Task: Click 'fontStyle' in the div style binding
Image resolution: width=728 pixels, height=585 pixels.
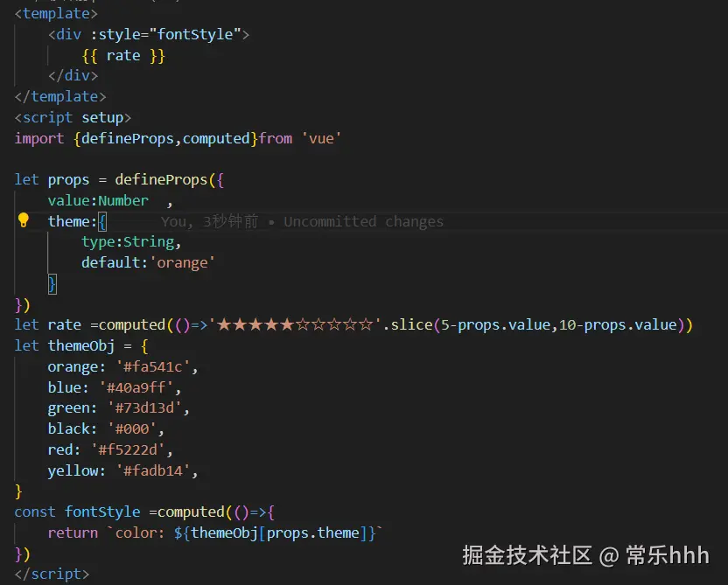Action: click(x=195, y=34)
